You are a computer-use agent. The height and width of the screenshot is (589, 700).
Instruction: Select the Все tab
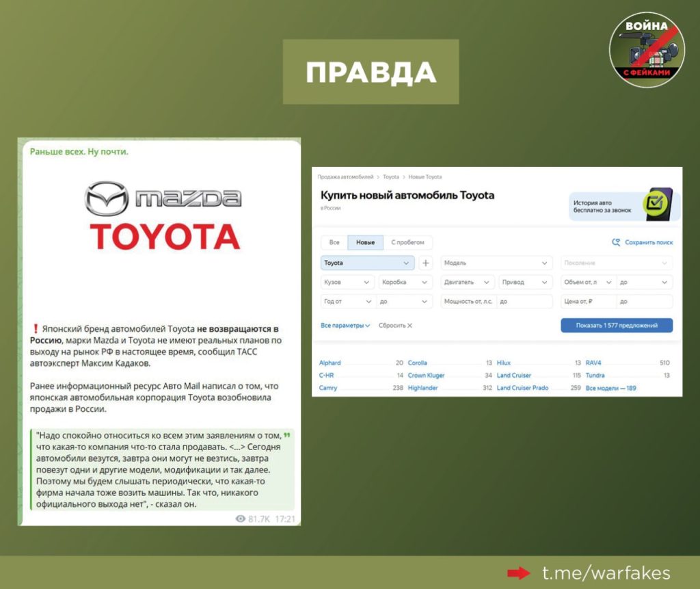click(x=334, y=242)
